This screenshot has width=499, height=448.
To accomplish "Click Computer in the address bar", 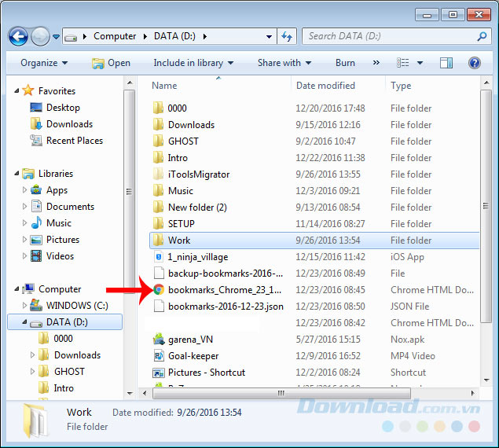I will click(115, 36).
